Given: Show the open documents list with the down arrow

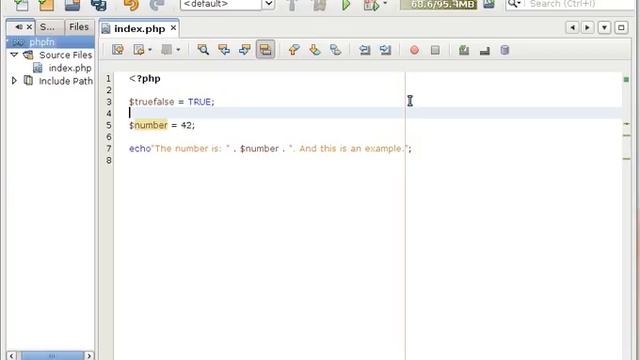Looking at the screenshot, I should pyautogui.click(x=604, y=27).
